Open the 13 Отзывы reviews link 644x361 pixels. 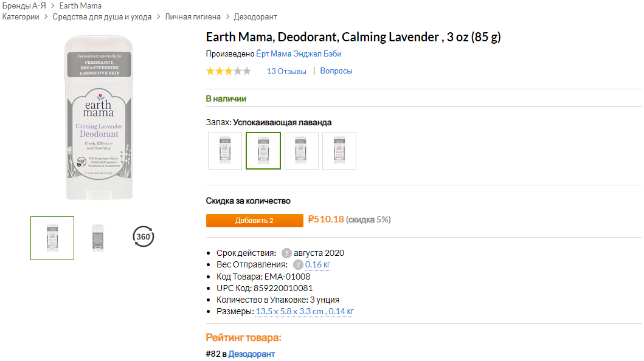coord(286,71)
